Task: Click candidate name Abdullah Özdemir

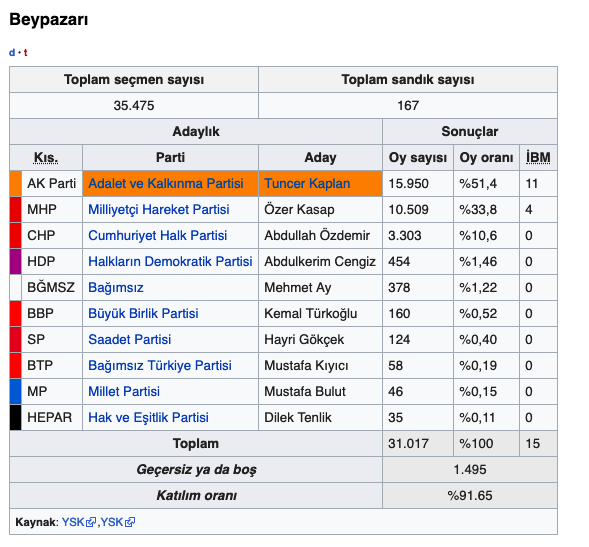Action: [317, 235]
